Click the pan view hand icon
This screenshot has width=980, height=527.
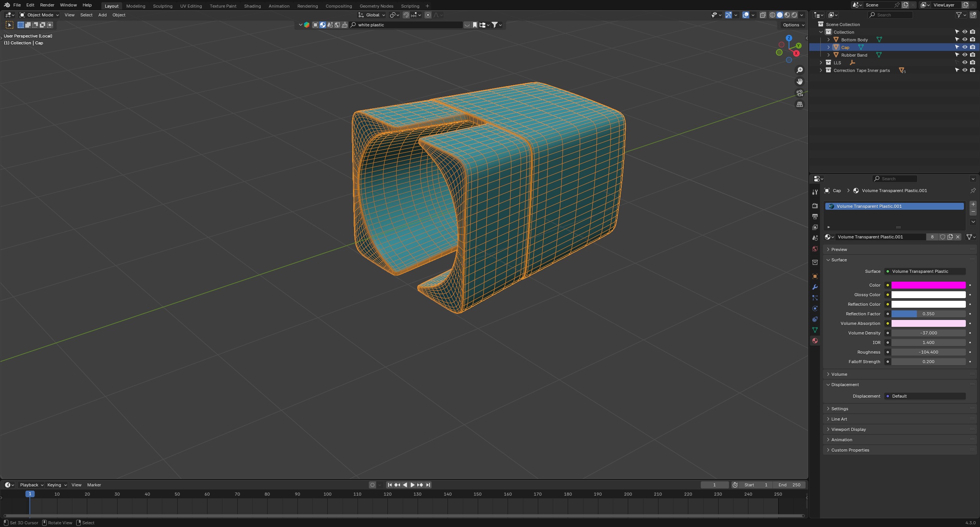click(800, 82)
